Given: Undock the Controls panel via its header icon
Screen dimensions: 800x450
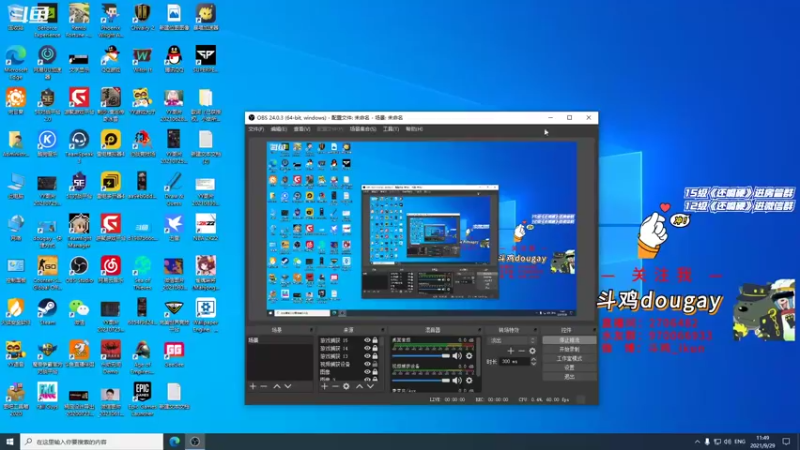Looking at the screenshot, I should point(593,330).
